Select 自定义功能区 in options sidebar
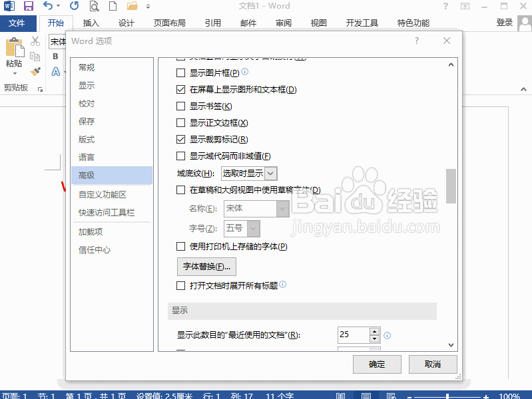532x399 pixels. (112, 195)
